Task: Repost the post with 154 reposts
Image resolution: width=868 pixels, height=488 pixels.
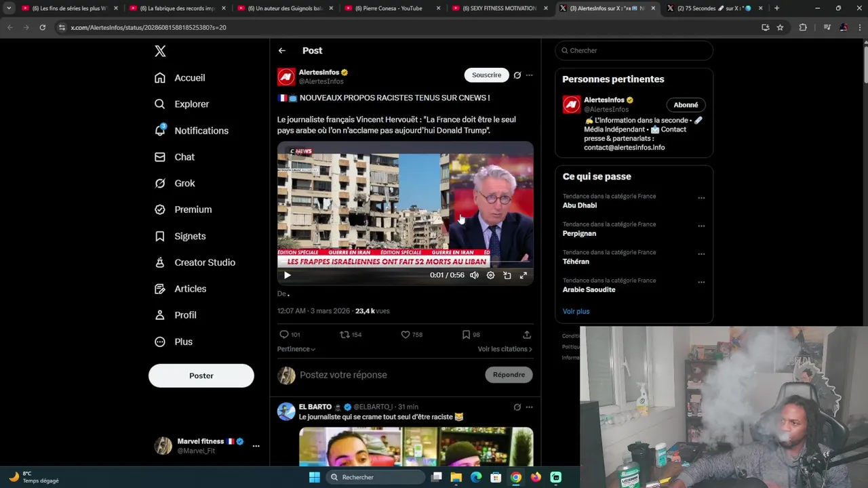Action: tap(344, 335)
